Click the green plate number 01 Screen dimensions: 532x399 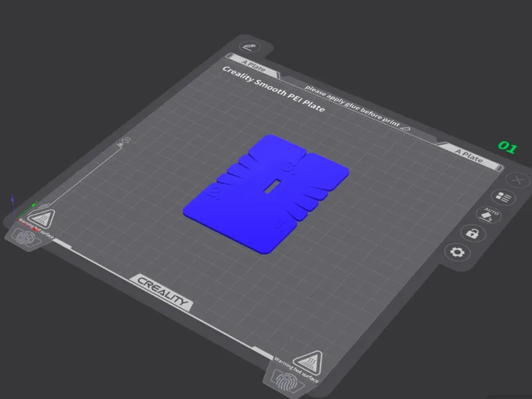click(x=507, y=147)
